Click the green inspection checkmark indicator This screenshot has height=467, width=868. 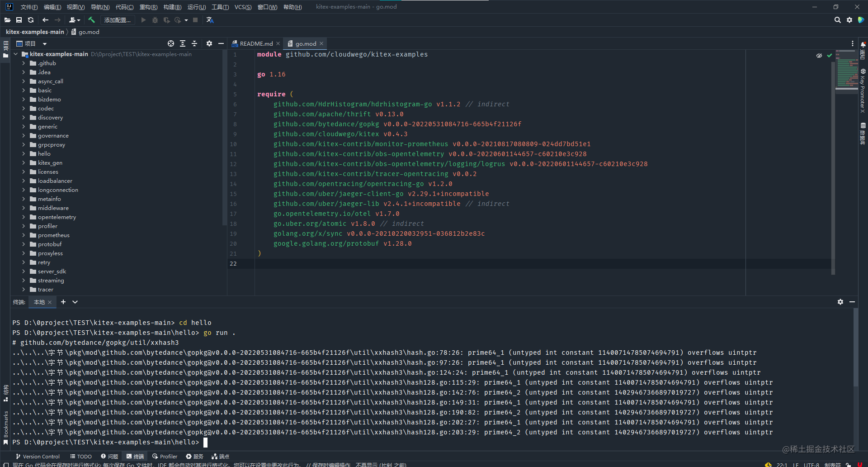830,56
